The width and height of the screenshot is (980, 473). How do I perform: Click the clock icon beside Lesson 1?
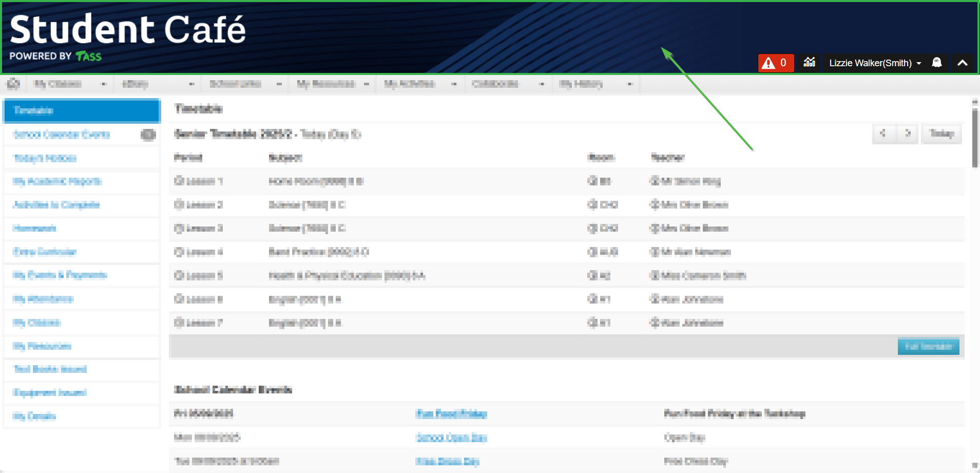[179, 181]
